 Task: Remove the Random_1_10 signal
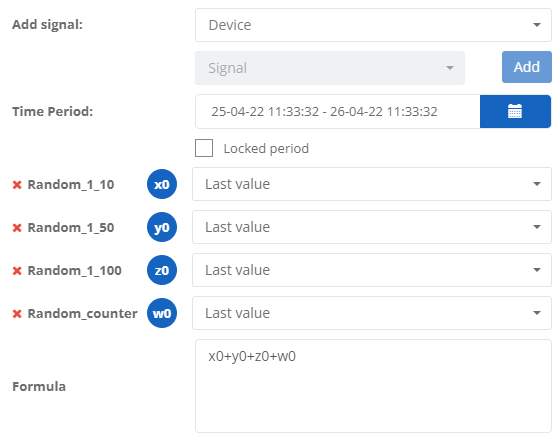17,185
